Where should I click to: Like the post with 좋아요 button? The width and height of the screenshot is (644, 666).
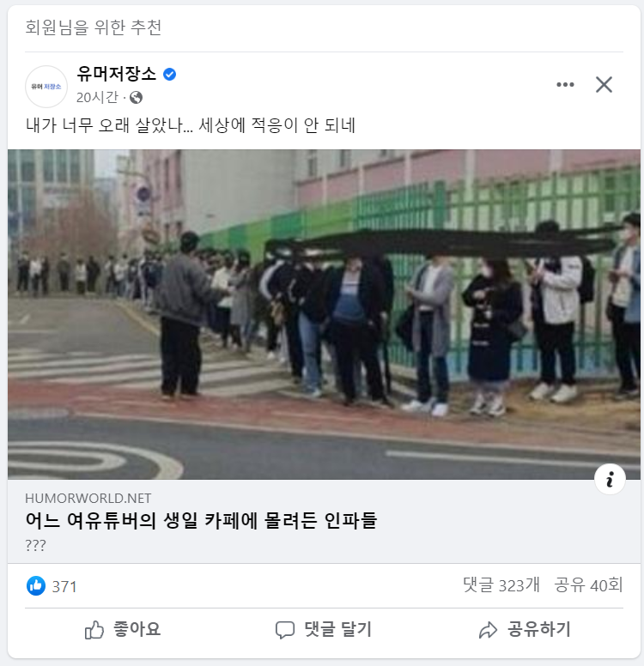pos(123,629)
